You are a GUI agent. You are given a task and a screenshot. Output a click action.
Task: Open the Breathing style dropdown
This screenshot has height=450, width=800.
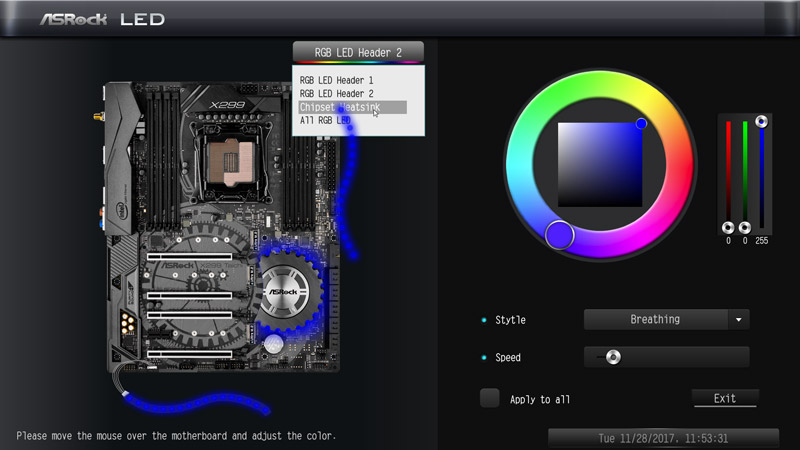(666, 319)
